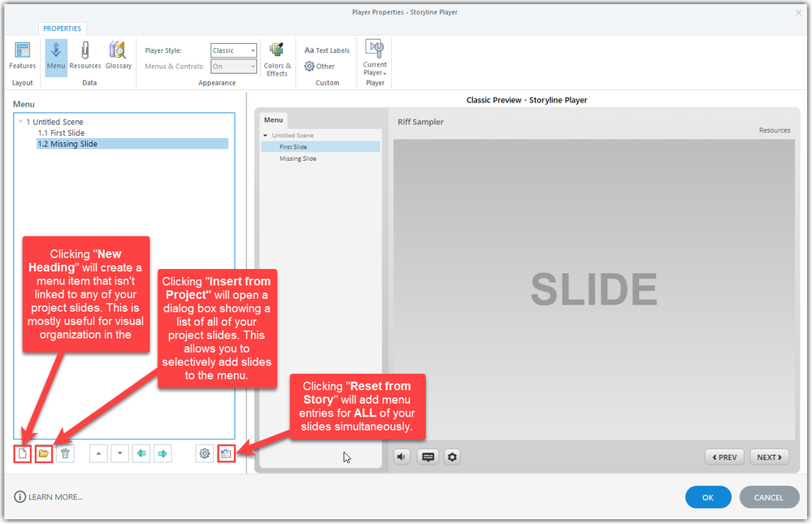This screenshot has height=524, width=812.
Task: Select 1.2 Missing Slide in tree
Action: [x=132, y=144]
